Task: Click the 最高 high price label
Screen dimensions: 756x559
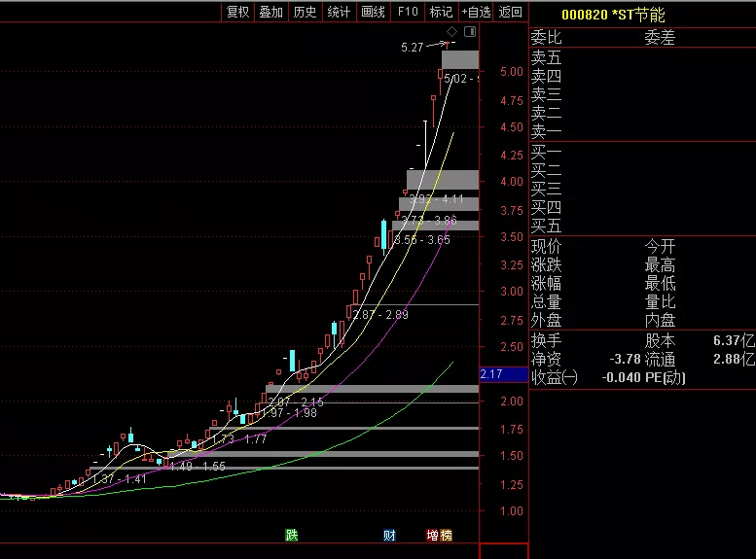Action: 660,265
